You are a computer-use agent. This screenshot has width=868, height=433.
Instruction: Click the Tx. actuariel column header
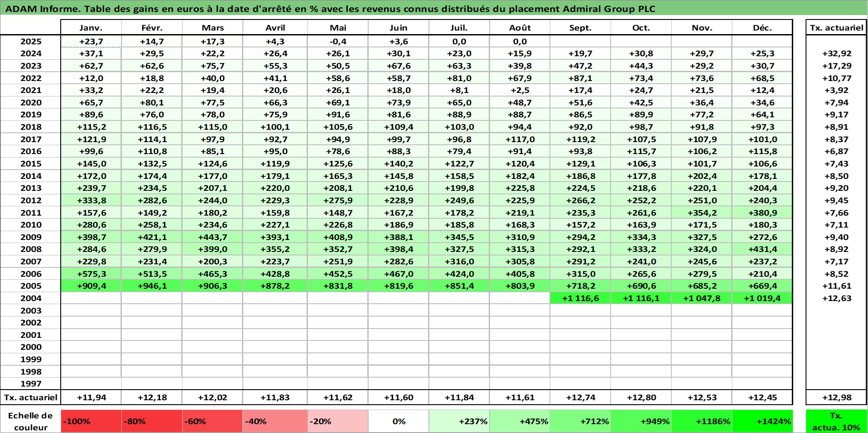tap(836, 27)
